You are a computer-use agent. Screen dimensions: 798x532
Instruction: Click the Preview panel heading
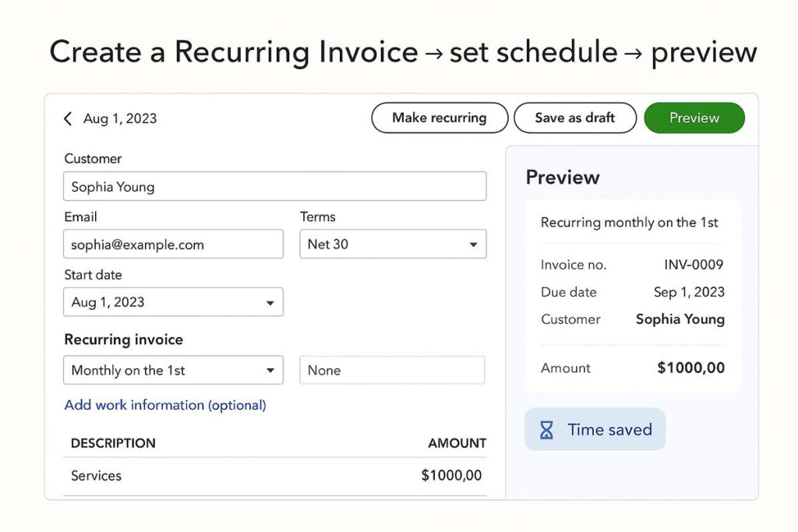click(x=563, y=178)
